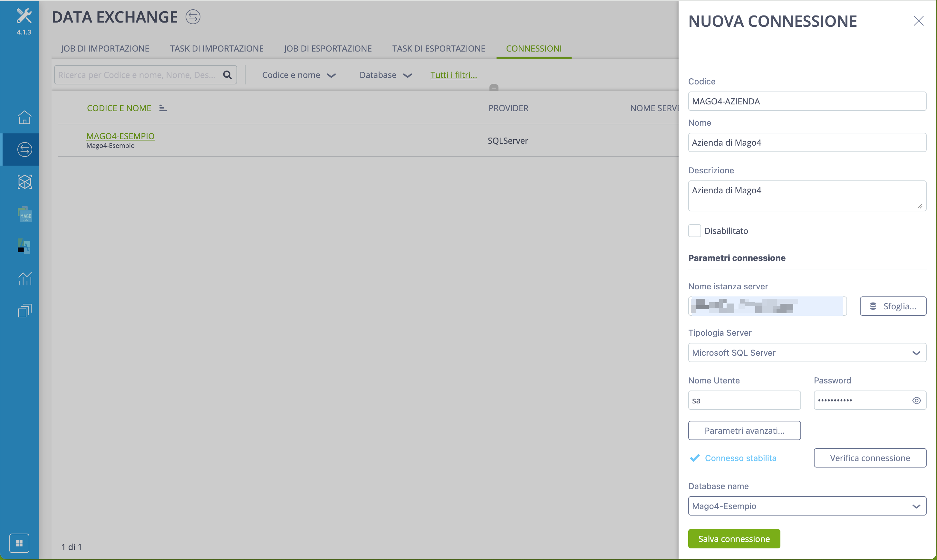Image resolution: width=937 pixels, height=560 pixels.
Task: Expand the Database filter dropdown
Action: click(385, 75)
